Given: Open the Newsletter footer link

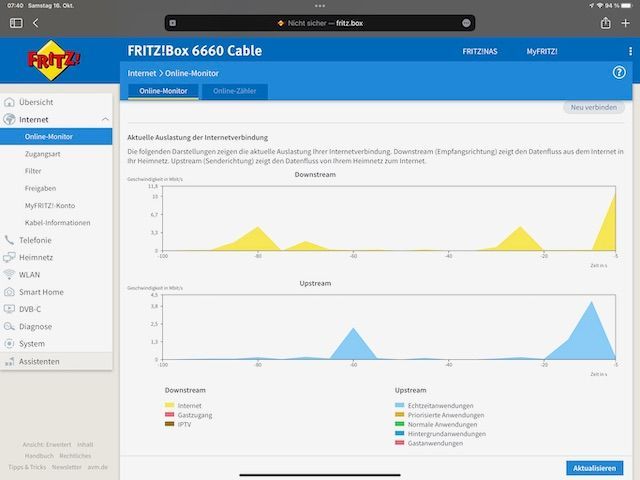Looking at the screenshot, I should click(x=67, y=467).
